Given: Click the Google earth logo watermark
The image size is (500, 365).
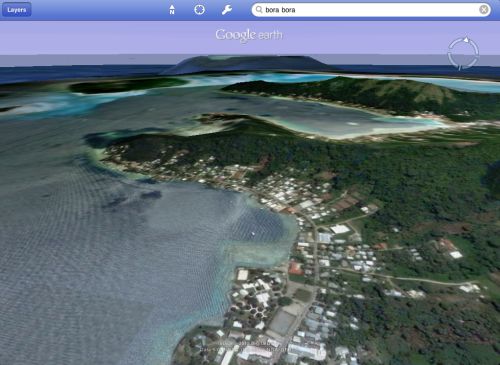Looking at the screenshot, I should [249, 35].
